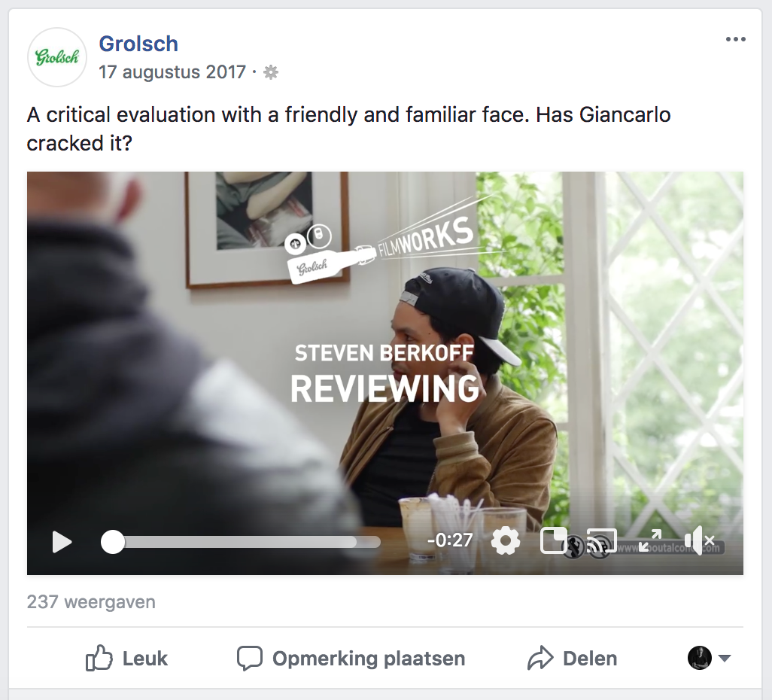Screen dimensions: 772x700
Task: Click the remaining time indicator -0:27
Action: (450, 540)
